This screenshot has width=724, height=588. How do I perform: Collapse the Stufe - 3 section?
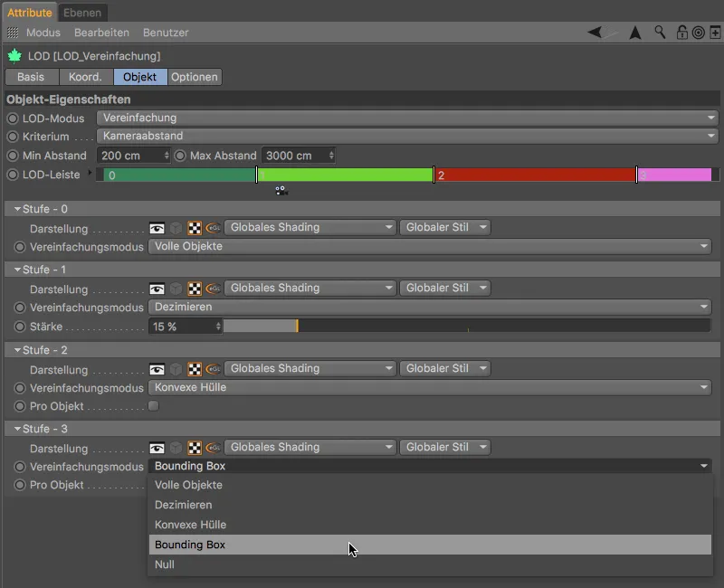[x=17, y=429]
